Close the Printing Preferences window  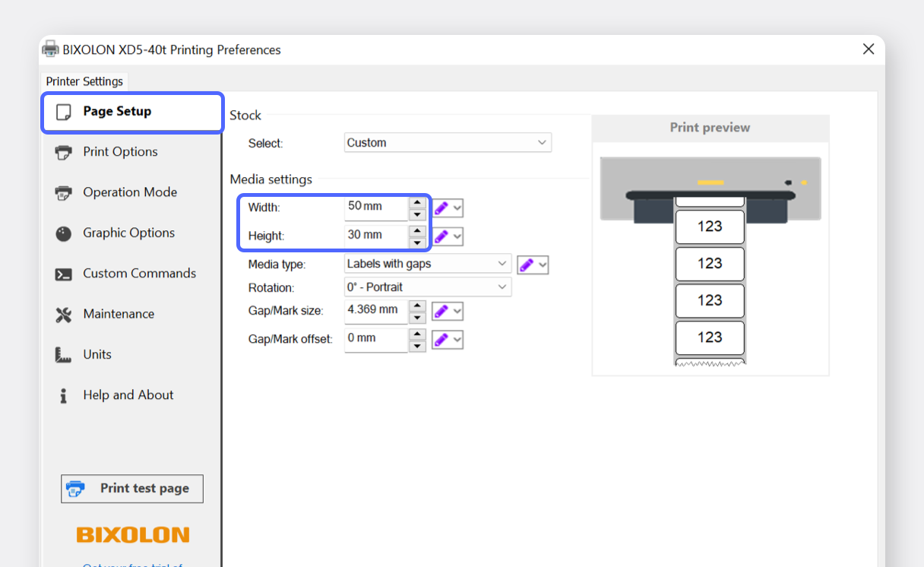[x=869, y=49]
